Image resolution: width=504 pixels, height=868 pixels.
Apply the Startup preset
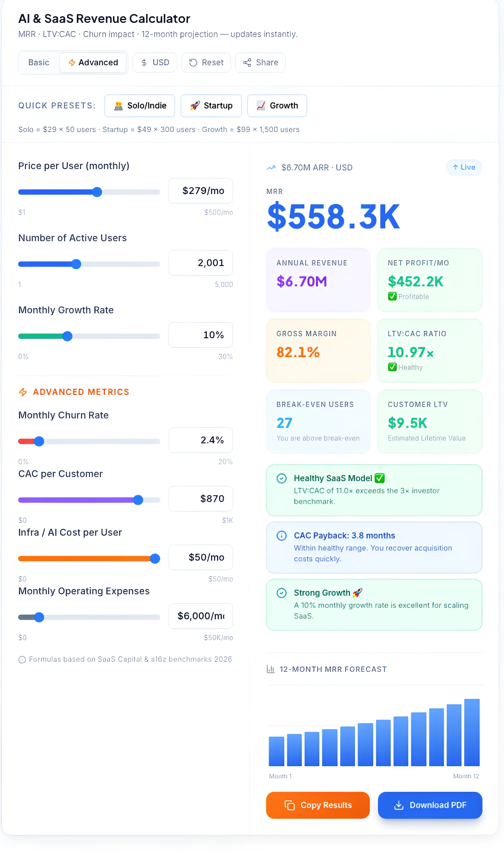coord(211,106)
